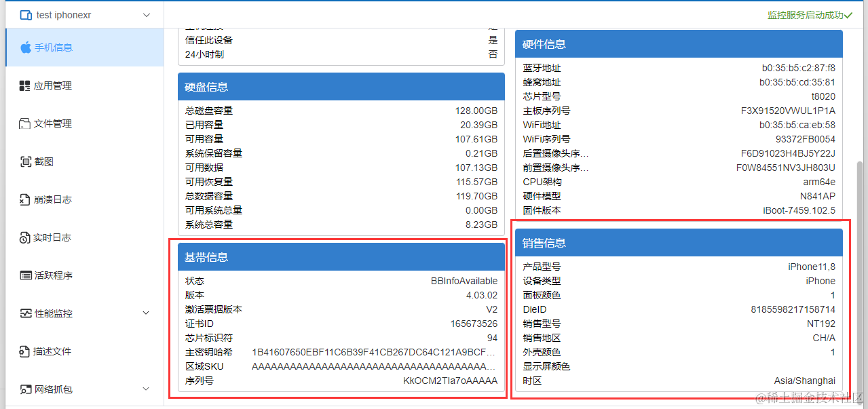Viewport: 868px width, 409px height.
Task: Select the 证书ID value 165673526
Action: (x=474, y=324)
